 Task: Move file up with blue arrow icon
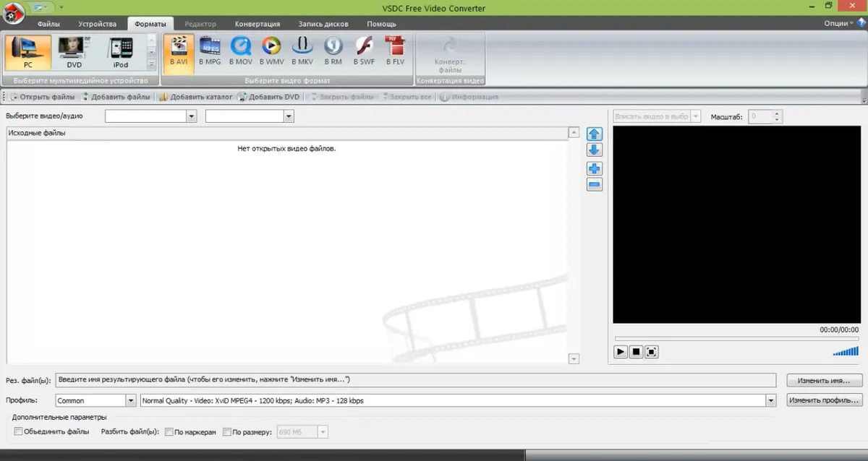click(x=595, y=134)
